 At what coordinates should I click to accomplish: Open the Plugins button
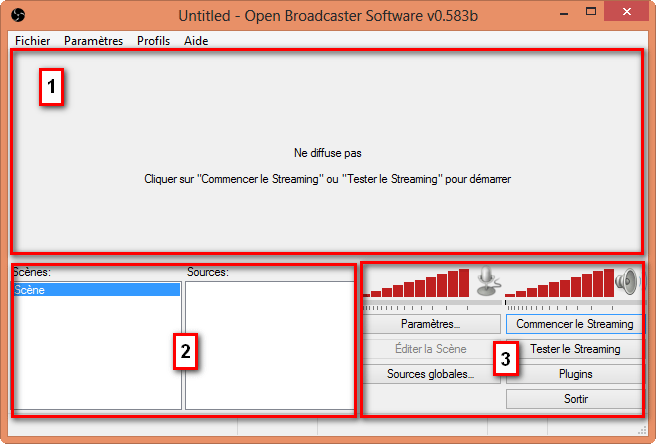[574, 374]
